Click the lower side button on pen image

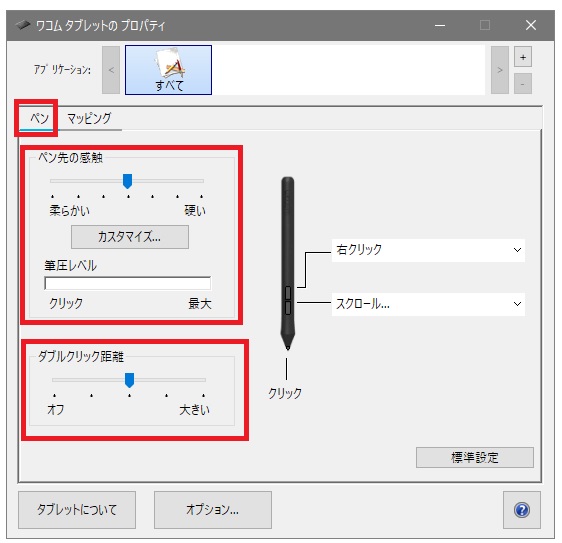coord(288,308)
